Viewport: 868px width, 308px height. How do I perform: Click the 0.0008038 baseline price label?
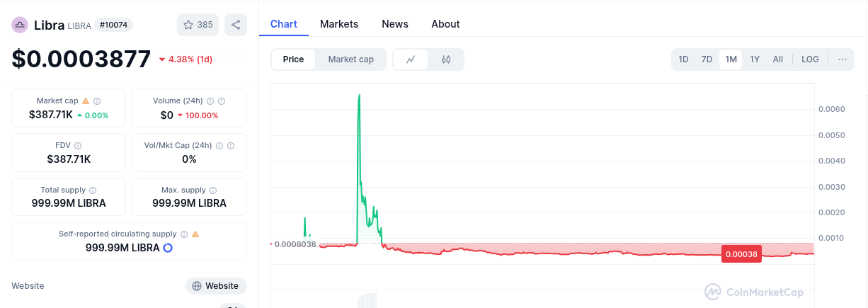(x=296, y=244)
